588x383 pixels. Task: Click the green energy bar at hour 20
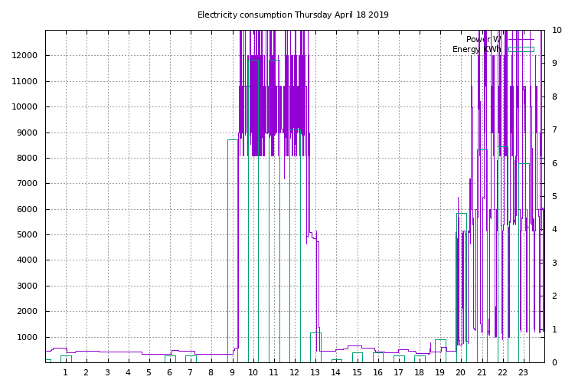[462, 288]
